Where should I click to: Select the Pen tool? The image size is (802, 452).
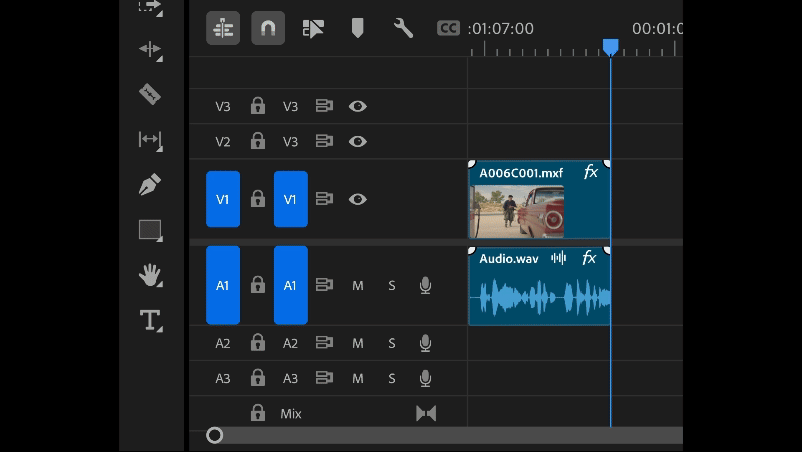click(x=150, y=185)
